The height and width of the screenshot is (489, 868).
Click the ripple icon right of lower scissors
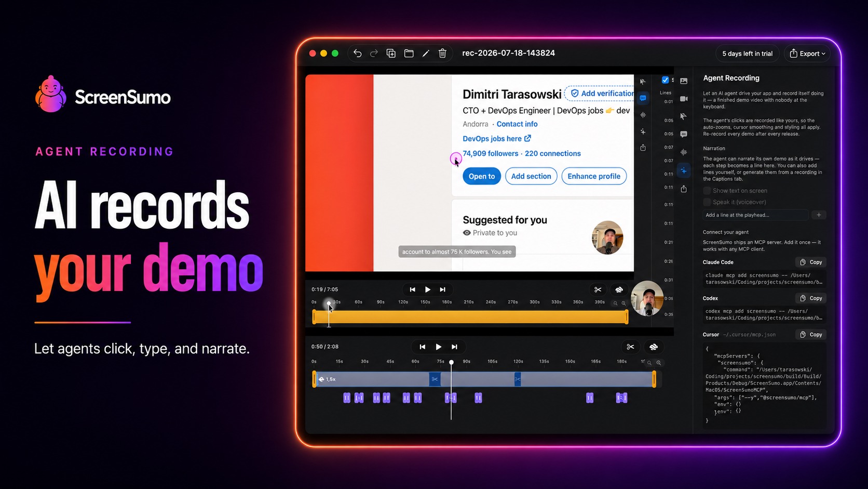click(x=654, y=347)
